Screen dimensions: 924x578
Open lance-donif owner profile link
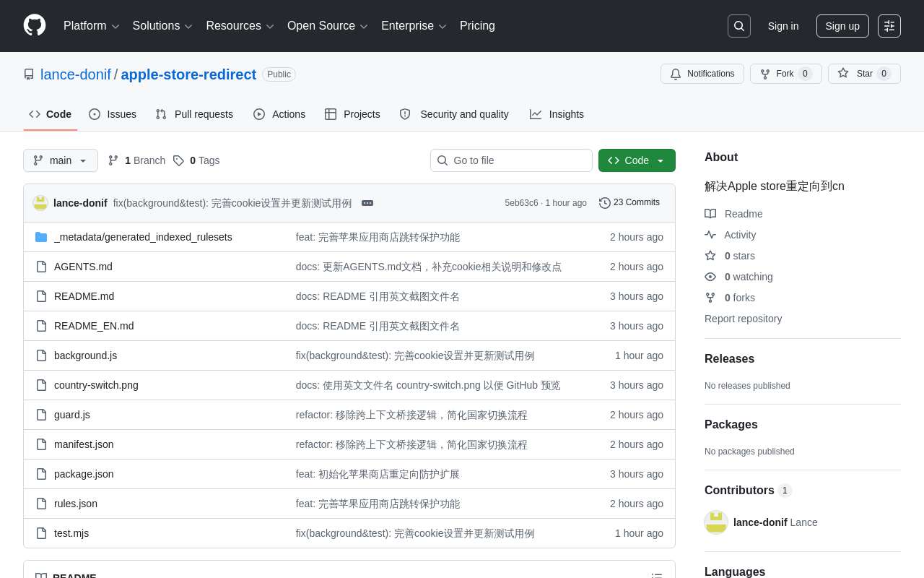(76, 74)
